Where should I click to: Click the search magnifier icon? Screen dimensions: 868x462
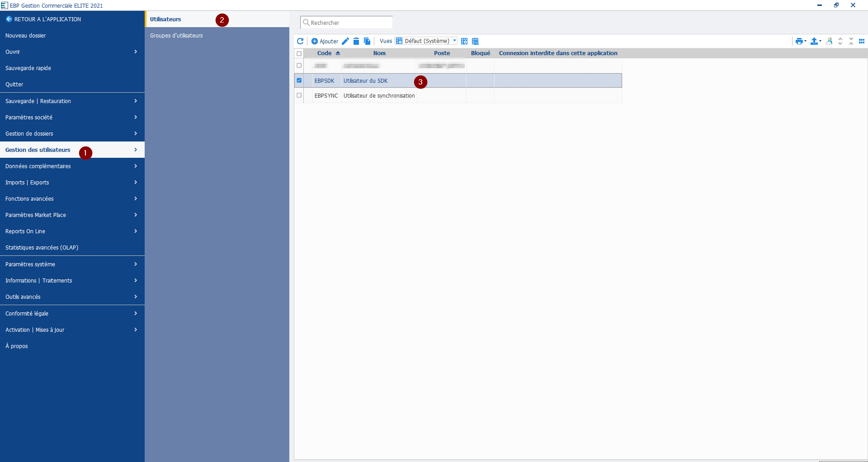[x=306, y=23]
